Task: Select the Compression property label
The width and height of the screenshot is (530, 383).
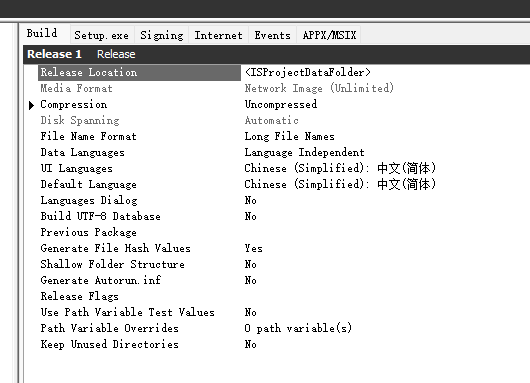Action: tap(74, 104)
